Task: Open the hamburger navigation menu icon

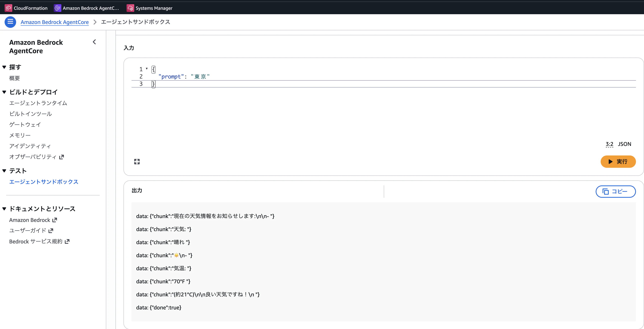Action: (x=10, y=22)
